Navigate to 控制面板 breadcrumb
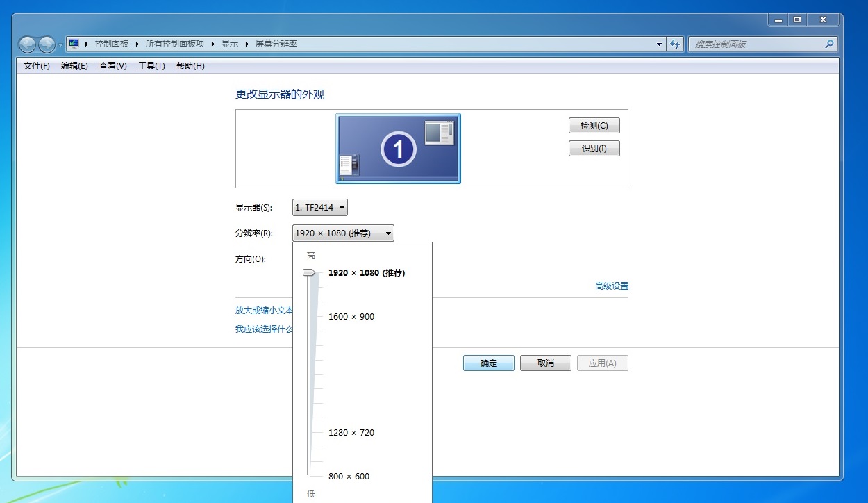 tap(112, 44)
